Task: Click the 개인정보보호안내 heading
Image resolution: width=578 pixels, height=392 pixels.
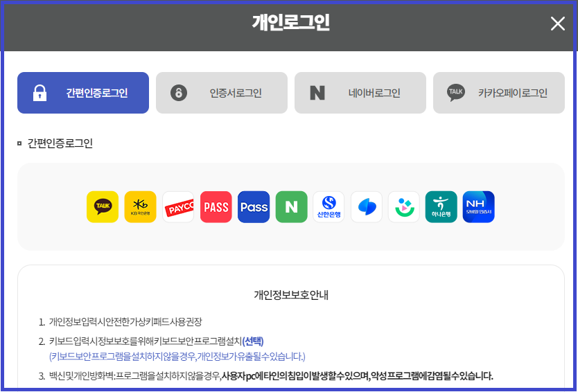Action: 291,295
